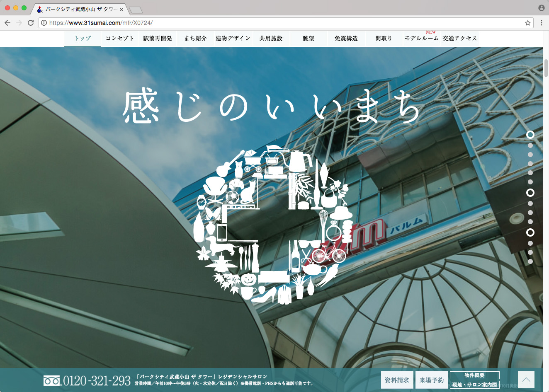Open the Chrome three-dot menu
549x392 pixels.
pos(542,23)
